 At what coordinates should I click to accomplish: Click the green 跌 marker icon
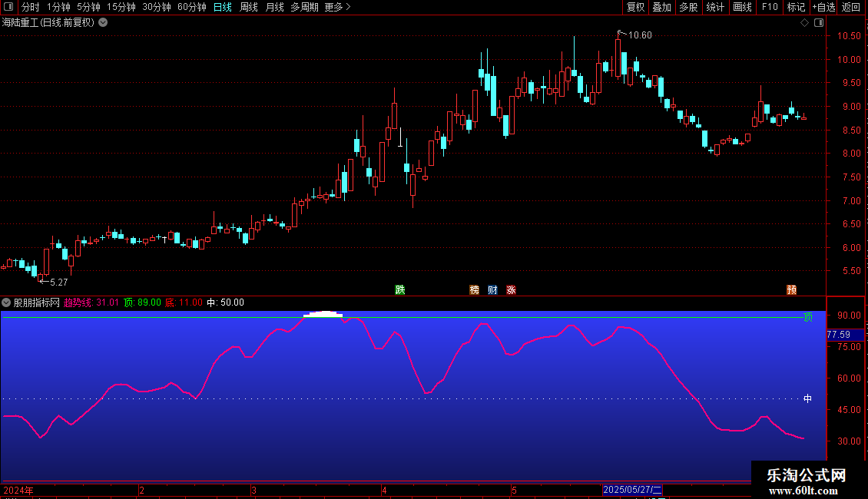click(399, 290)
